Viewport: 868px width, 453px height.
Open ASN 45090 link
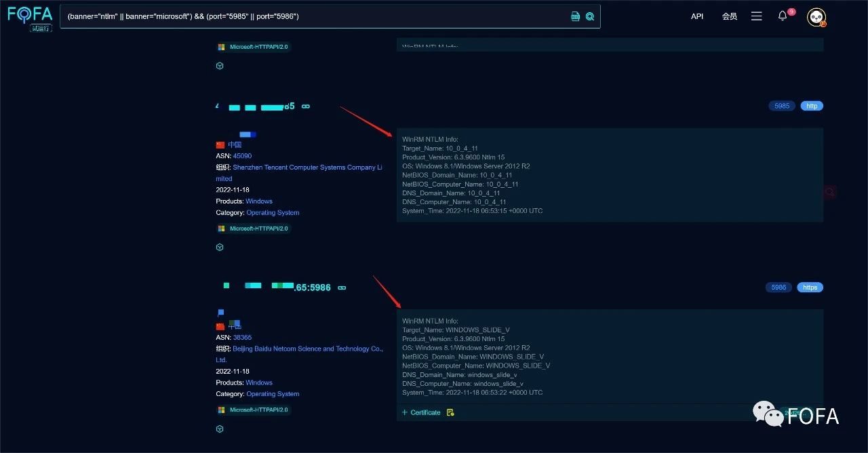[x=242, y=156]
